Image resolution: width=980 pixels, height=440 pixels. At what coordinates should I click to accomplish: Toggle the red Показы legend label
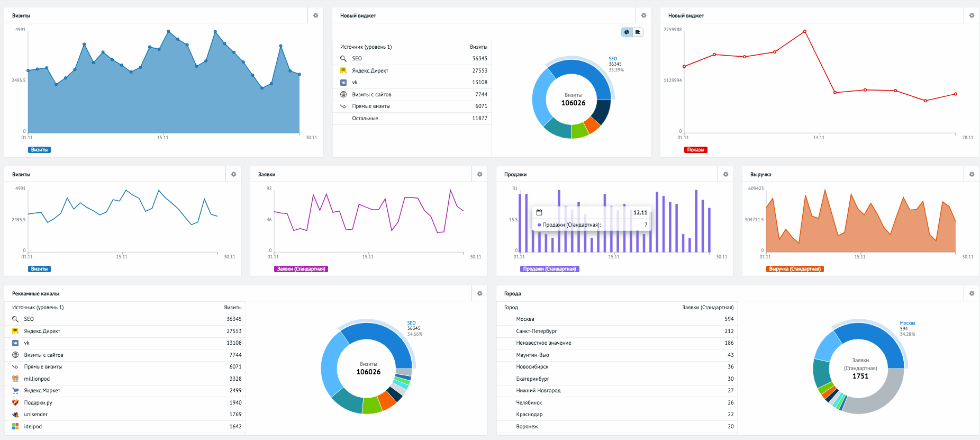(695, 150)
